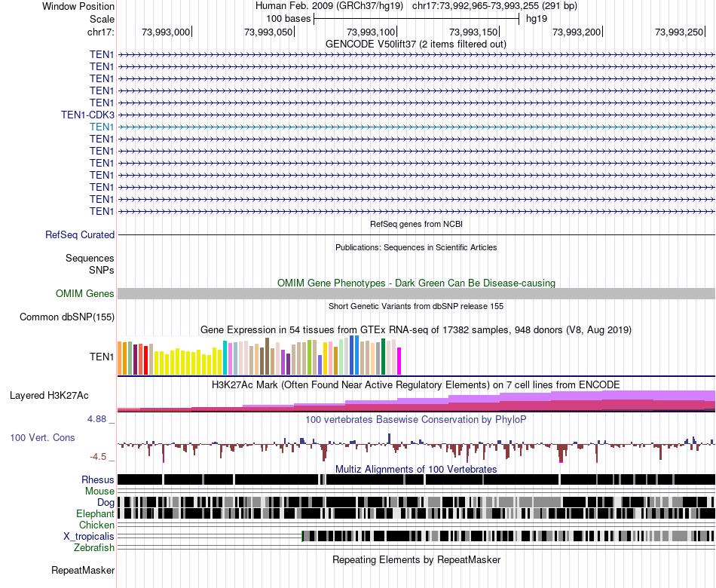Click the Dog alignment track row
Image resolution: width=716 pixels, height=588 pixels.
point(417,502)
